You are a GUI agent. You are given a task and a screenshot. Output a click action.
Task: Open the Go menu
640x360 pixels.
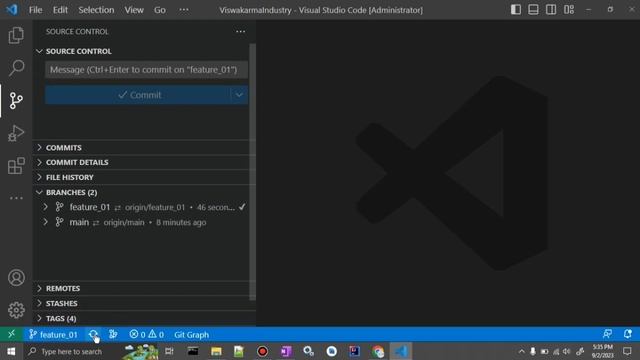pyautogui.click(x=160, y=10)
